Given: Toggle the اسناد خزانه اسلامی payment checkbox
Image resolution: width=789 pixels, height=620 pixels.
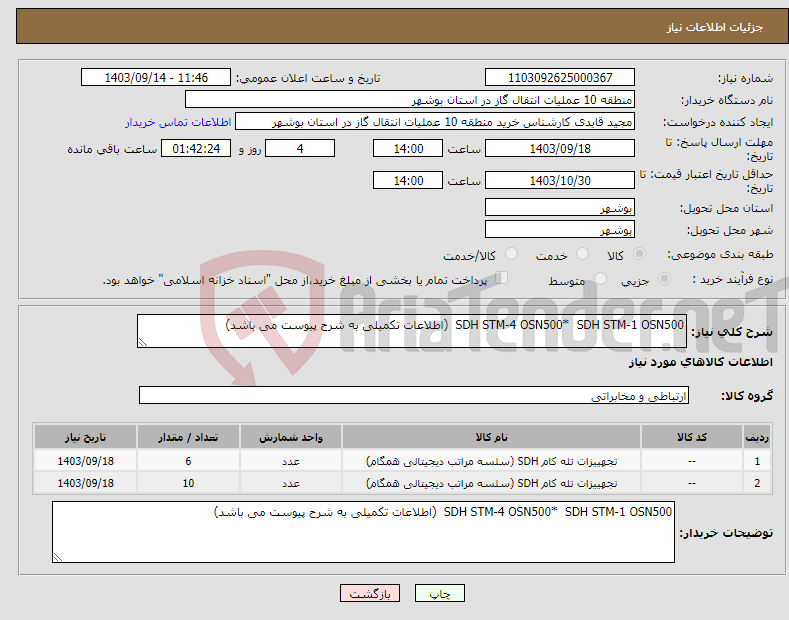Looking at the screenshot, I should click(x=502, y=278).
